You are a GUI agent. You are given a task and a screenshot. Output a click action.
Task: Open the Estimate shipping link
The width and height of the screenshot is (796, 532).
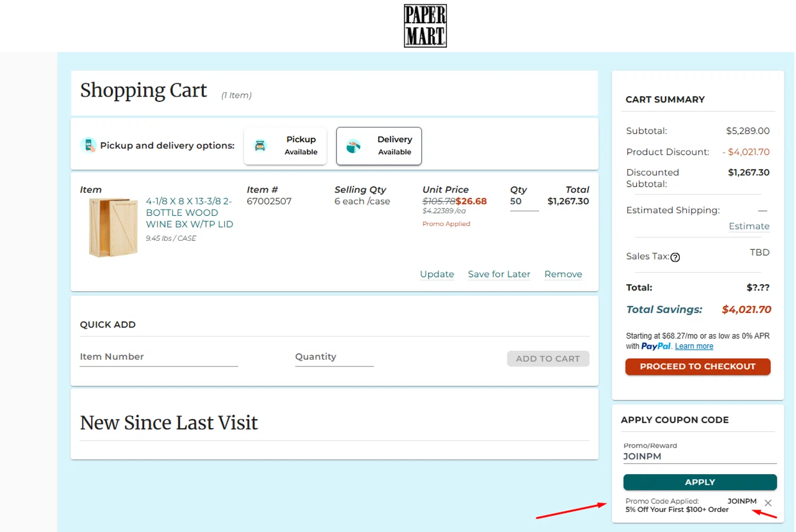[749, 226]
